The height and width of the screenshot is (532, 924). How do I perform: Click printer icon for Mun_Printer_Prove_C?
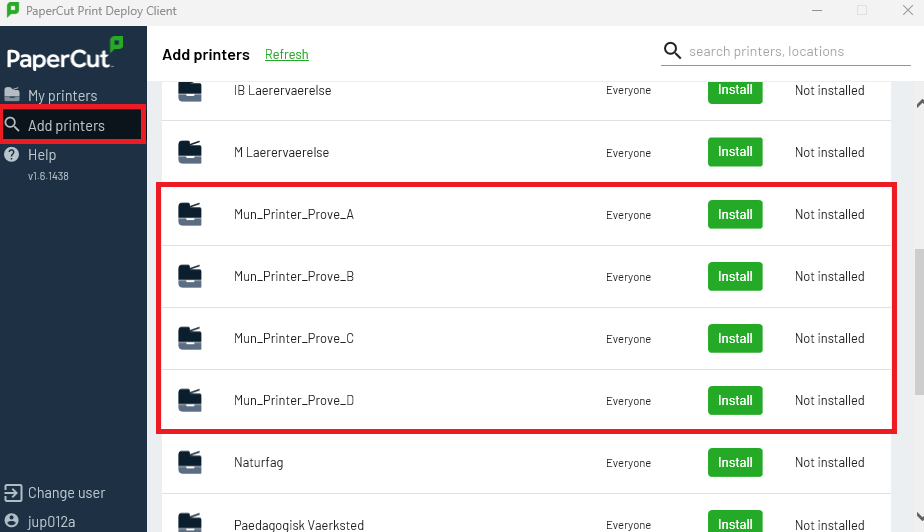pyautogui.click(x=190, y=338)
